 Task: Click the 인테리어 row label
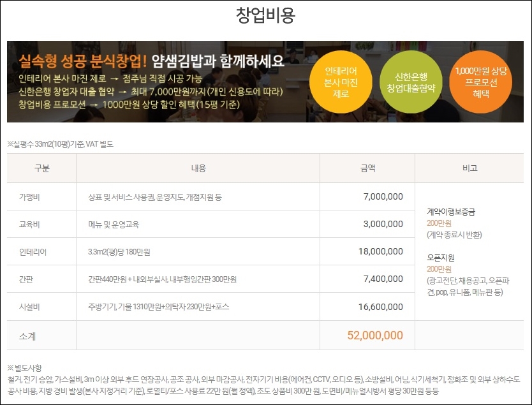[33, 252]
